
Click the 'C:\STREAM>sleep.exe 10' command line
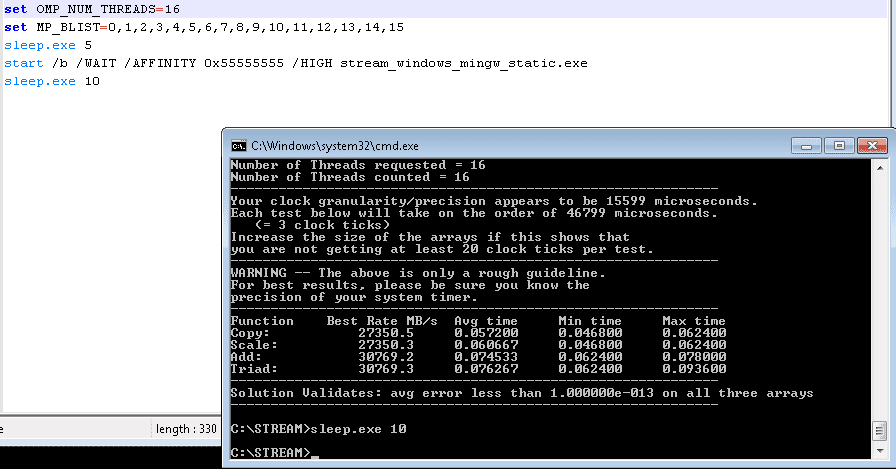[x=318, y=429]
